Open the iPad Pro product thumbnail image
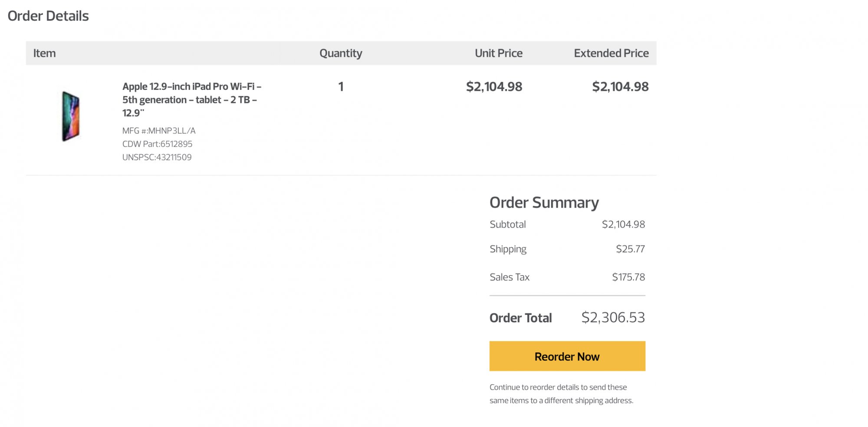 [71, 116]
